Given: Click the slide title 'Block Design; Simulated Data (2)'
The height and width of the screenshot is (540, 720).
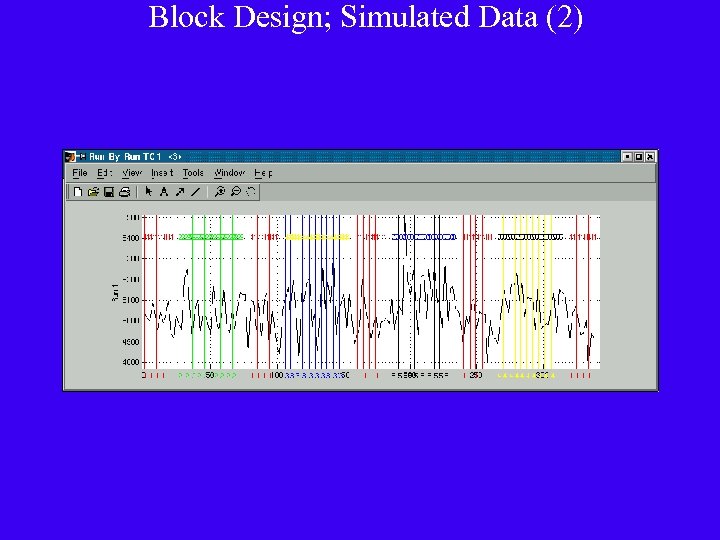Looking at the screenshot, I should [366, 17].
